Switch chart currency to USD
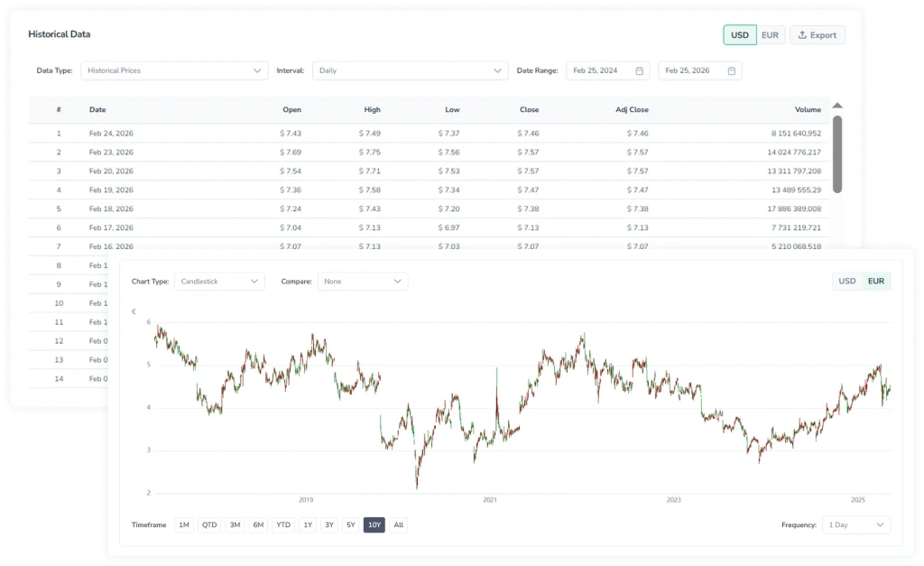The width and height of the screenshot is (924, 566). click(846, 281)
